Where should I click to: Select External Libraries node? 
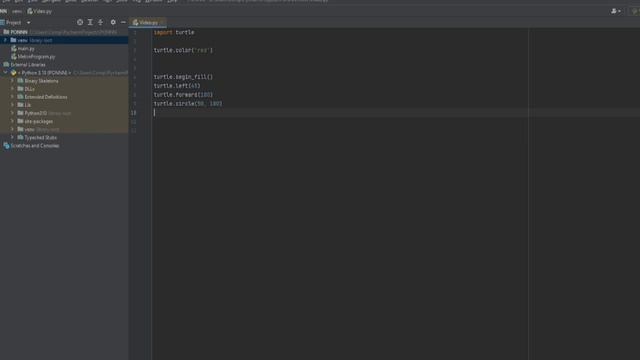[x=28, y=65]
